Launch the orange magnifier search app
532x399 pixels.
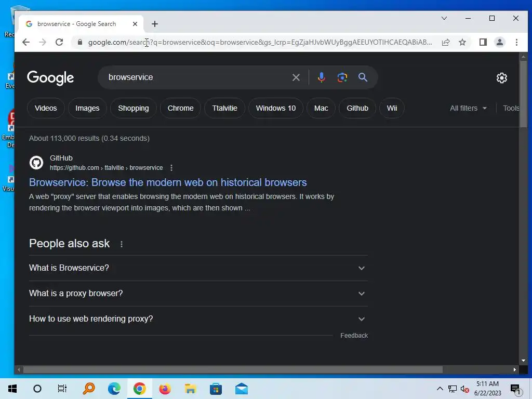[89, 389]
